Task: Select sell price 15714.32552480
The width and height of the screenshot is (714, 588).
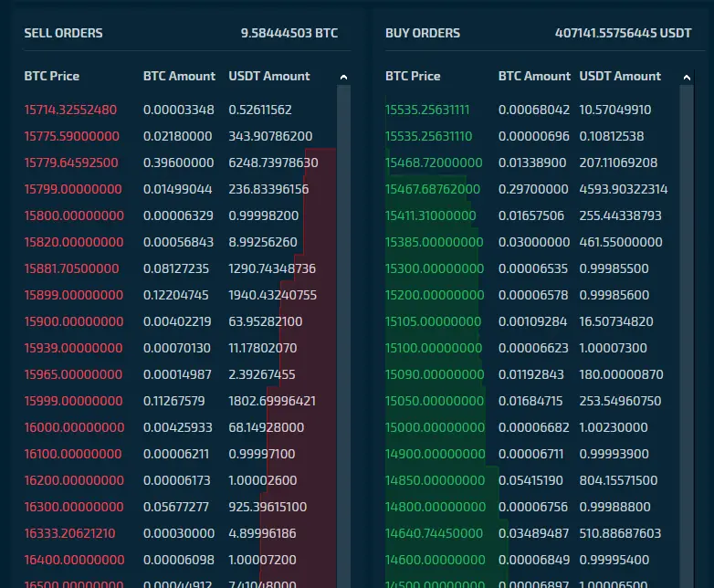Action: pyautogui.click(x=70, y=110)
